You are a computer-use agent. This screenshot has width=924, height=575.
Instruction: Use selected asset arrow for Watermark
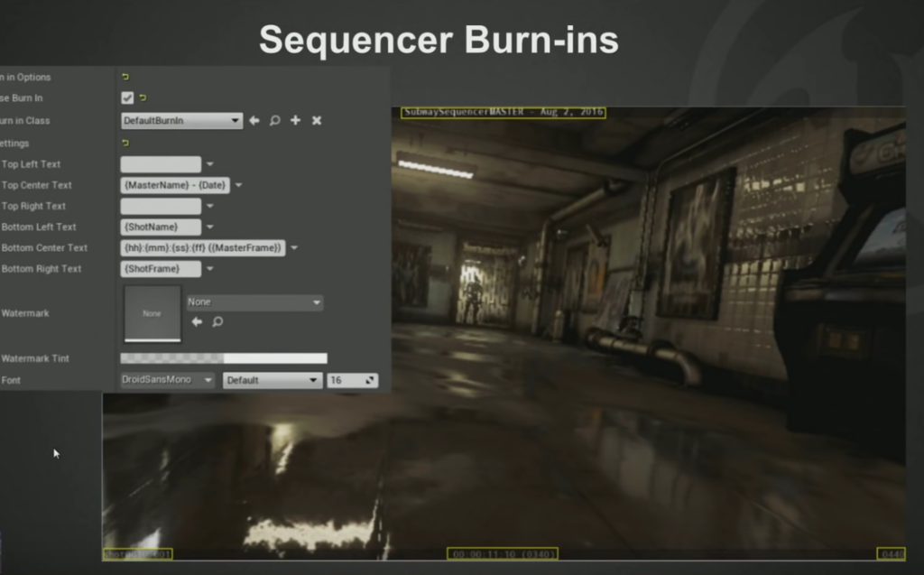click(x=197, y=321)
